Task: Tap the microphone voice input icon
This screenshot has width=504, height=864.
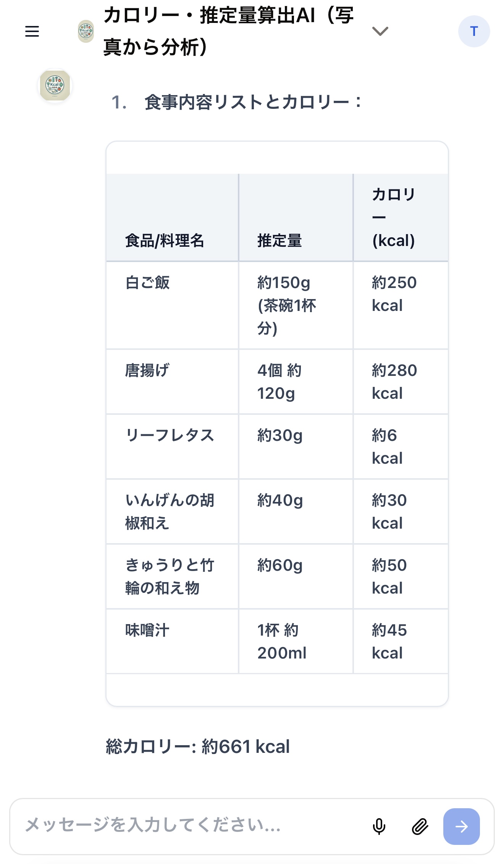Action: [x=379, y=827]
